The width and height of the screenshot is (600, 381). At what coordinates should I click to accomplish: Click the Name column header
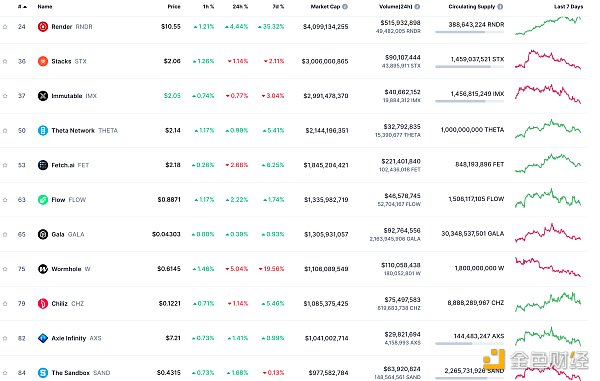[45, 7]
